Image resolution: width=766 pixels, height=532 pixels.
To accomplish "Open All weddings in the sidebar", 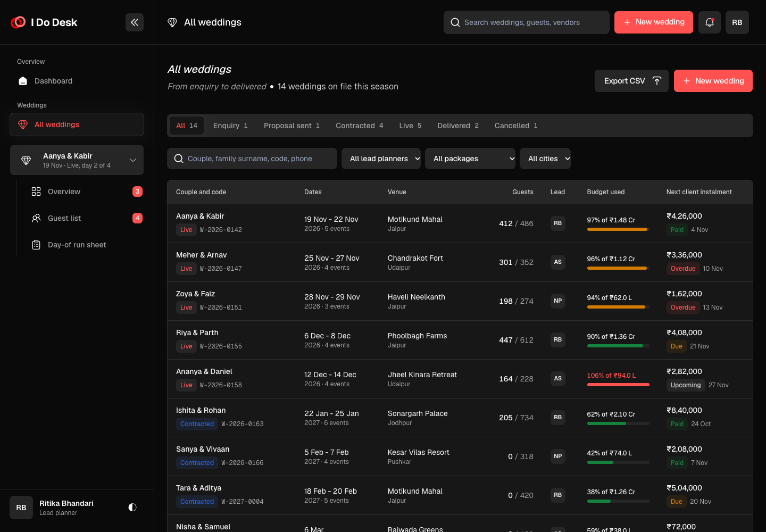I will pyautogui.click(x=77, y=124).
